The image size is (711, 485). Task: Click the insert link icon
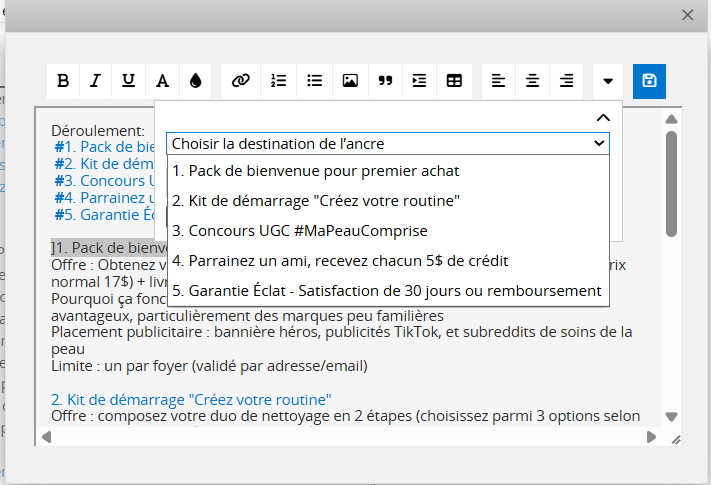240,81
